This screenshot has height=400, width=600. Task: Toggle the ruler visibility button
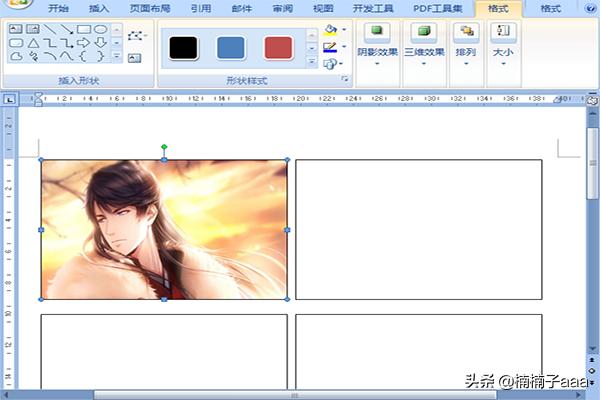(x=592, y=100)
